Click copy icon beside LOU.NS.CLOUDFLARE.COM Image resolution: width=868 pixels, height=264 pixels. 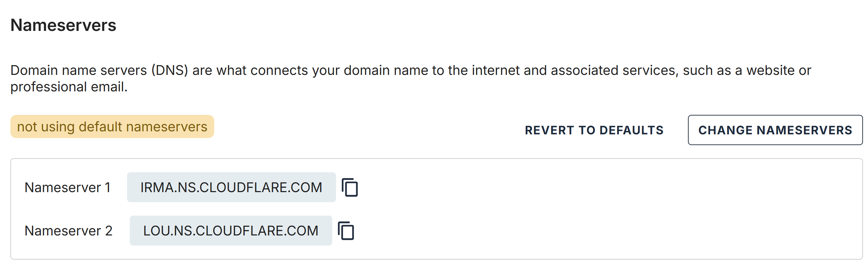[x=346, y=231]
